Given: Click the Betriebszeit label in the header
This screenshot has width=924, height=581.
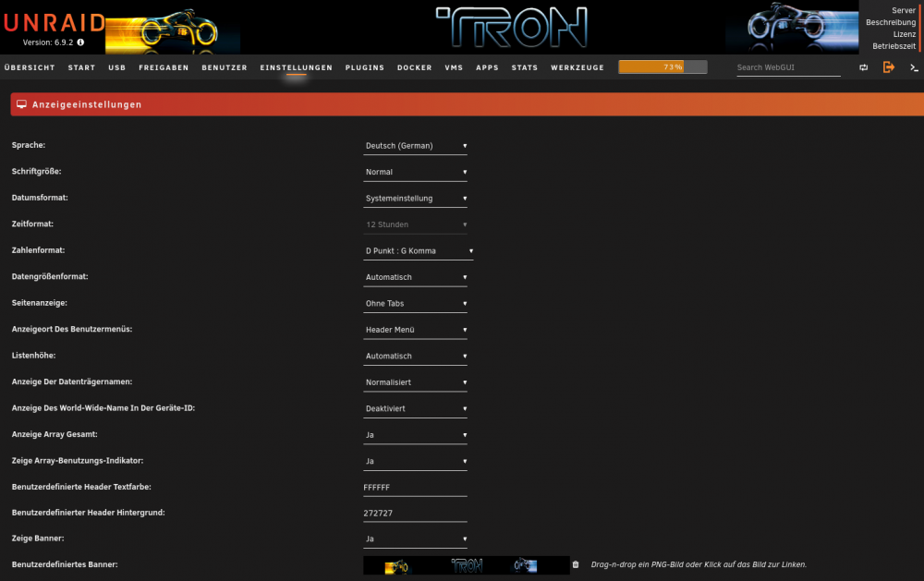Looking at the screenshot, I should [x=894, y=46].
